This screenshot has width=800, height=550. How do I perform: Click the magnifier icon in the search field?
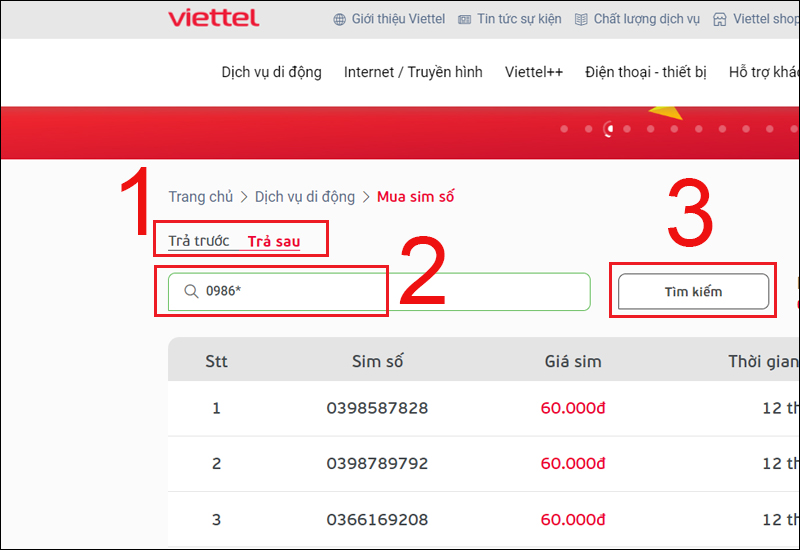click(191, 292)
